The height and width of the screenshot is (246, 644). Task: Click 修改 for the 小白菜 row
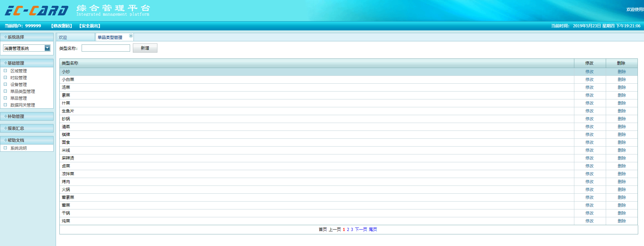point(590,80)
